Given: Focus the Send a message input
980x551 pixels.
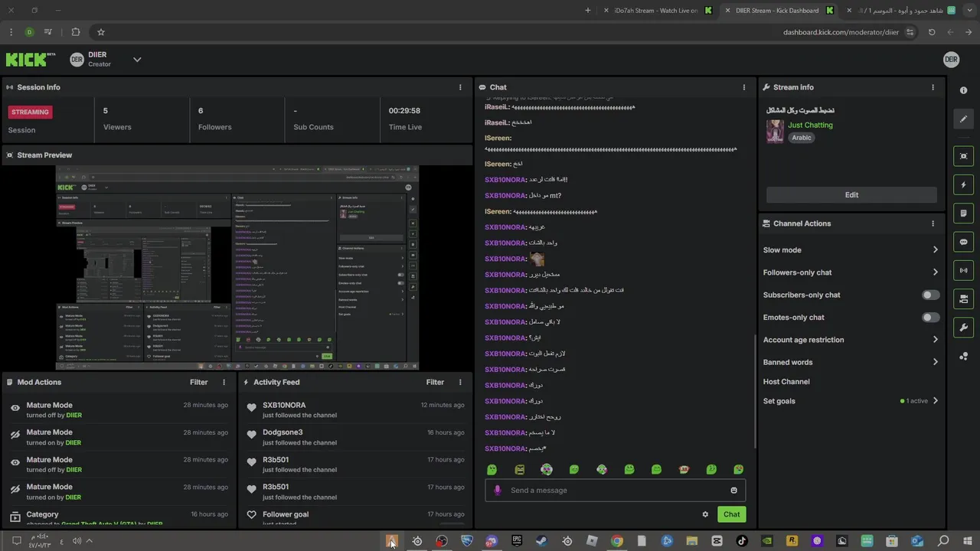Looking at the screenshot, I should pos(615,491).
